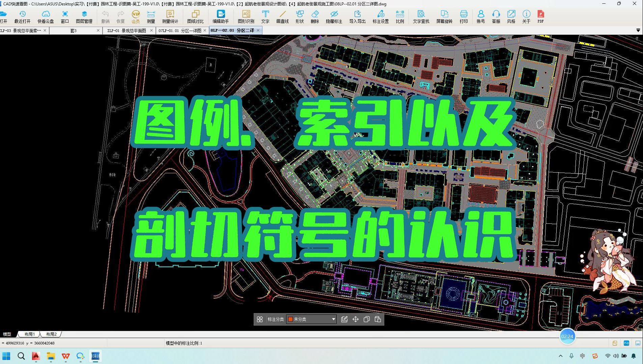Image resolution: width=643 pixels, height=364 pixels.
Task: Start 图形识别 shape recognition
Action: click(x=246, y=16)
